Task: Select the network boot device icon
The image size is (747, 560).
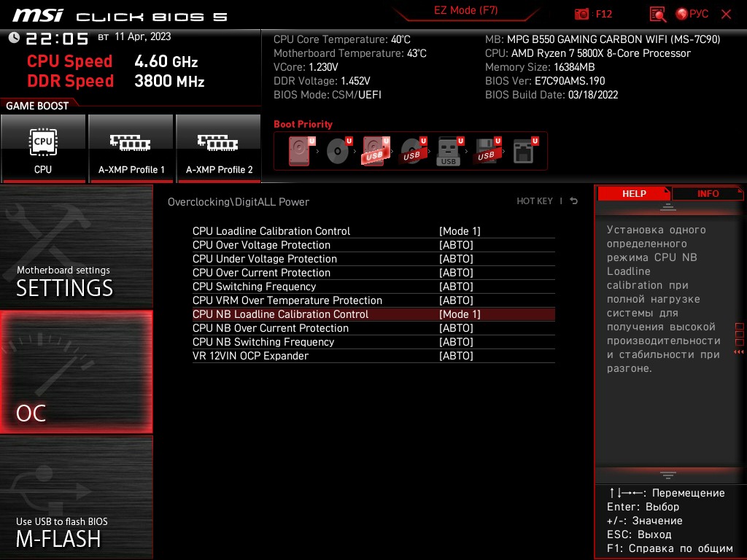Action: click(x=525, y=151)
